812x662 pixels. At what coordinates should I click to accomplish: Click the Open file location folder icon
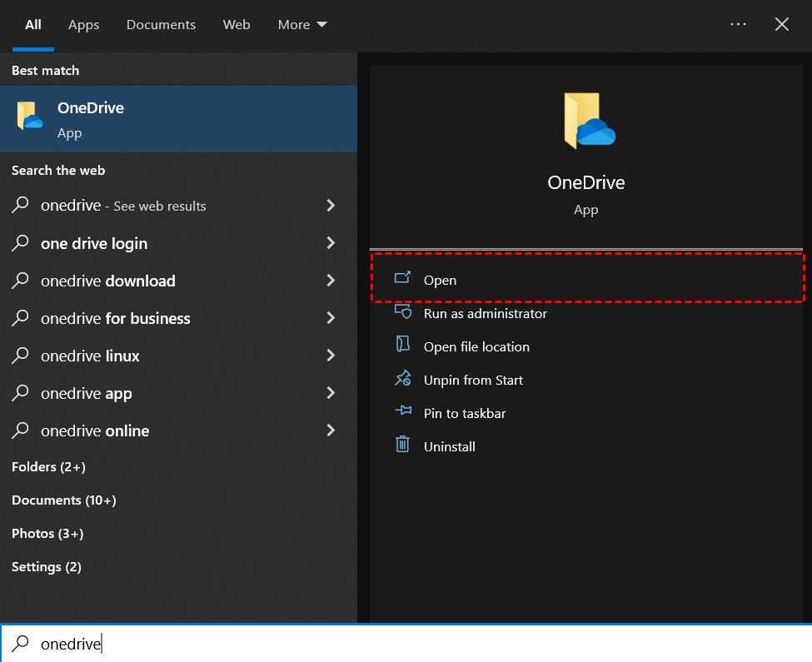point(403,346)
